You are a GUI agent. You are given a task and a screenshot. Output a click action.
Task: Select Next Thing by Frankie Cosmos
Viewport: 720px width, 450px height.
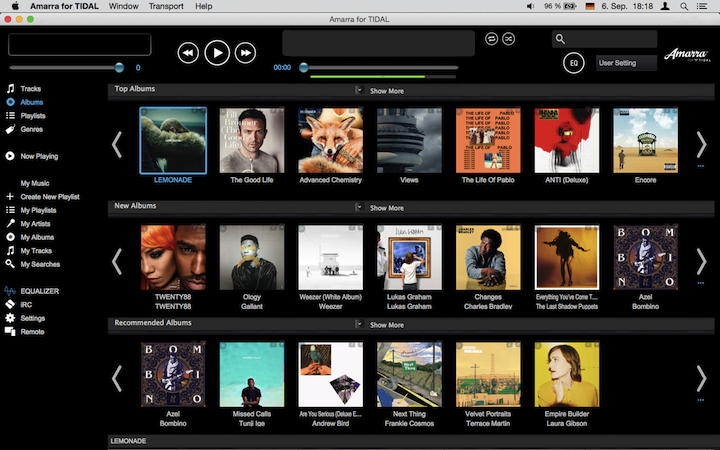point(409,374)
